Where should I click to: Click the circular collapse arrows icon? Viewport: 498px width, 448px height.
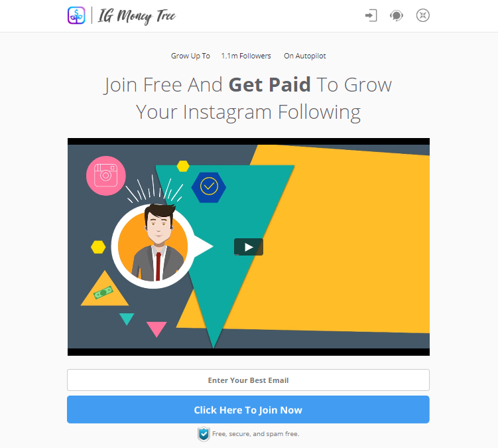tap(422, 15)
